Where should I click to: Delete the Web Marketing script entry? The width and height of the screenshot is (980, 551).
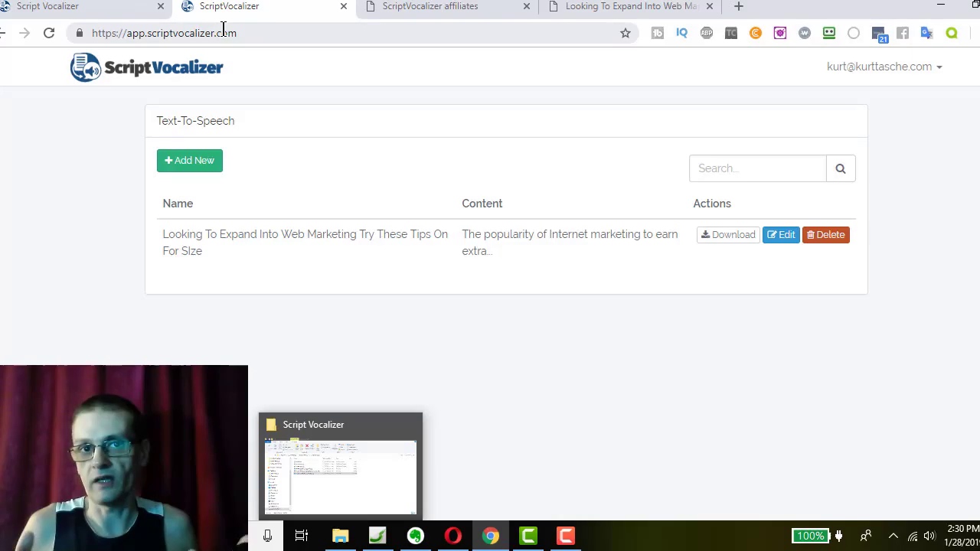pyautogui.click(x=825, y=235)
